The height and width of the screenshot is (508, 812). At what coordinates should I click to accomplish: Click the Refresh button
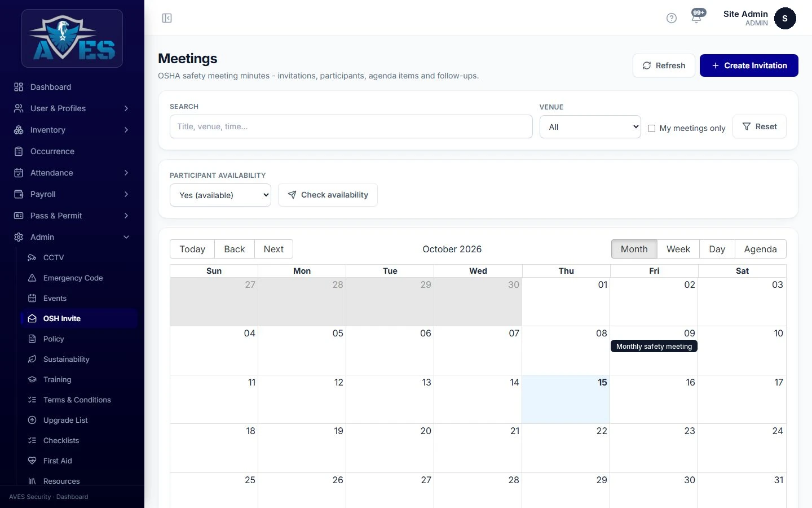tap(664, 65)
